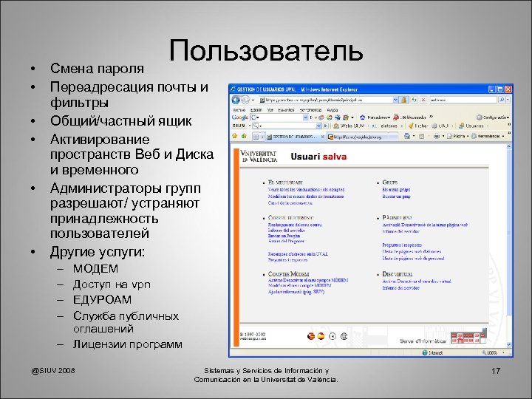Viewport: 532px width, 399px height.
Task: Click the home icon in page footer
Action: click(344, 336)
